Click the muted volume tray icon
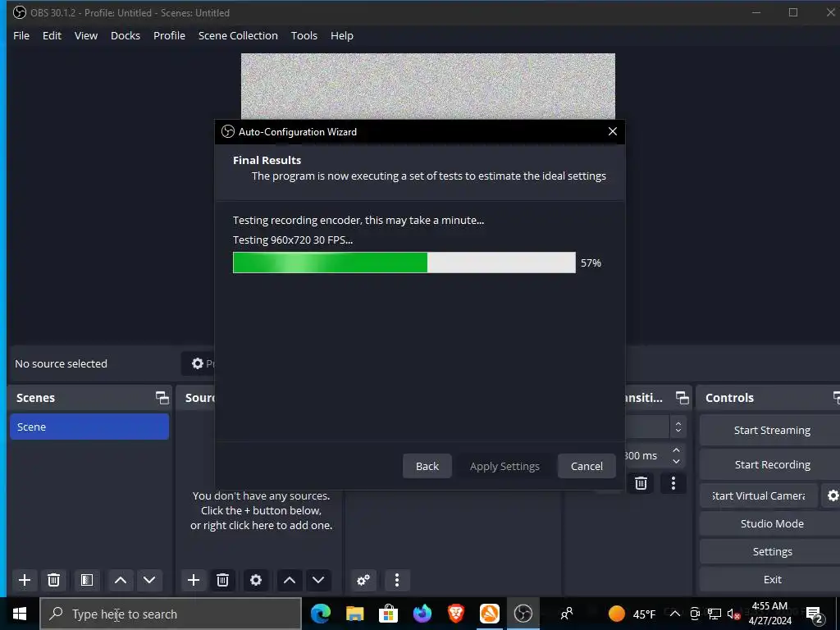The width and height of the screenshot is (840, 630). (733, 614)
